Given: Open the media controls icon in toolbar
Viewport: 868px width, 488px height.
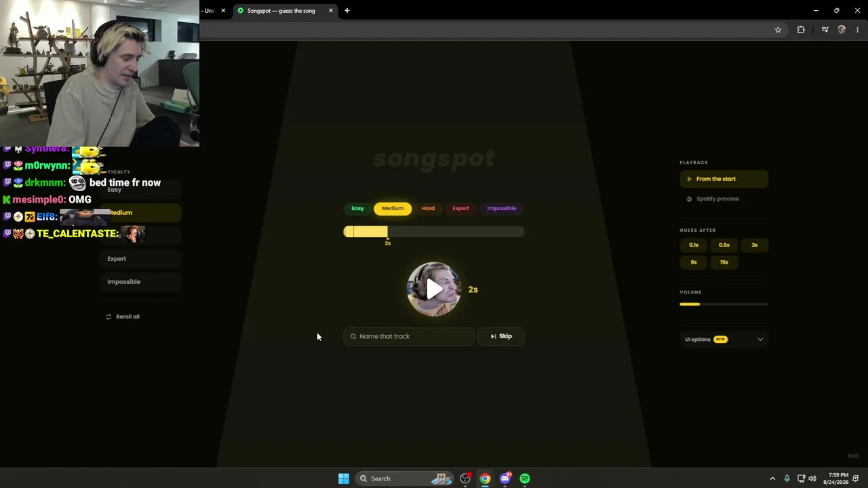Looking at the screenshot, I should click(x=825, y=30).
